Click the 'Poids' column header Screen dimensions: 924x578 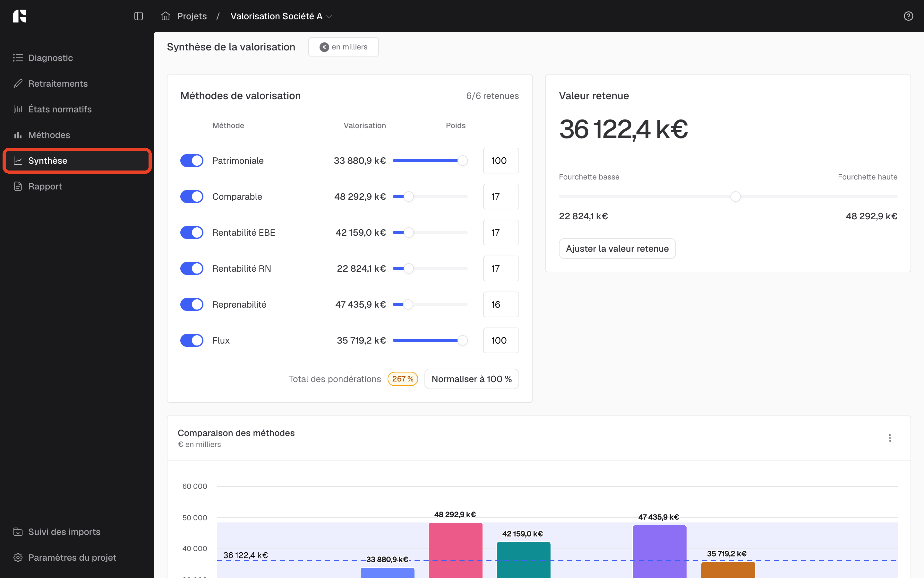click(456, 125)
